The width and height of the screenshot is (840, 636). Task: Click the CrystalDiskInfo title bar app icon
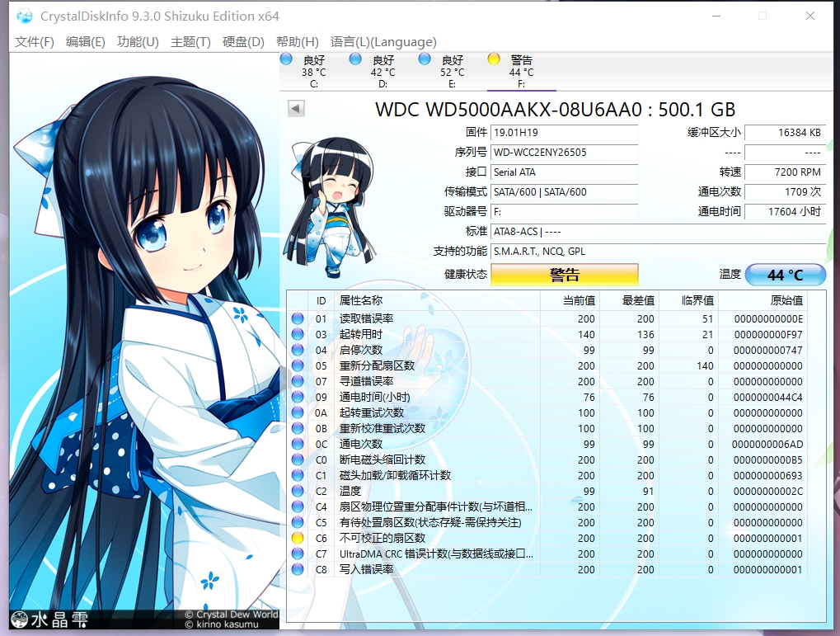[24, 16]
